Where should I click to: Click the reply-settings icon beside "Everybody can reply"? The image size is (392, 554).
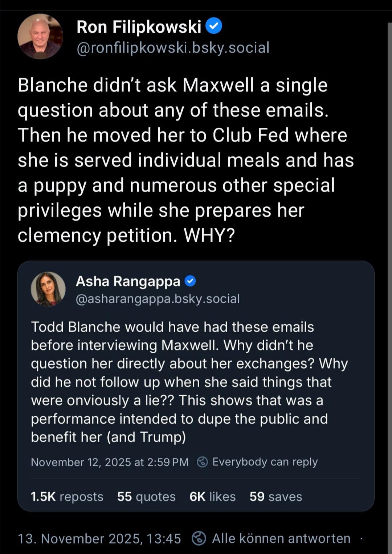tap(202, 462)
